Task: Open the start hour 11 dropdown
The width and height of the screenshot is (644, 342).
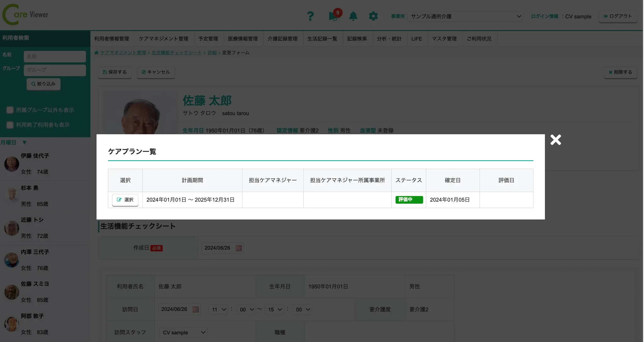Action: (218, 310)
